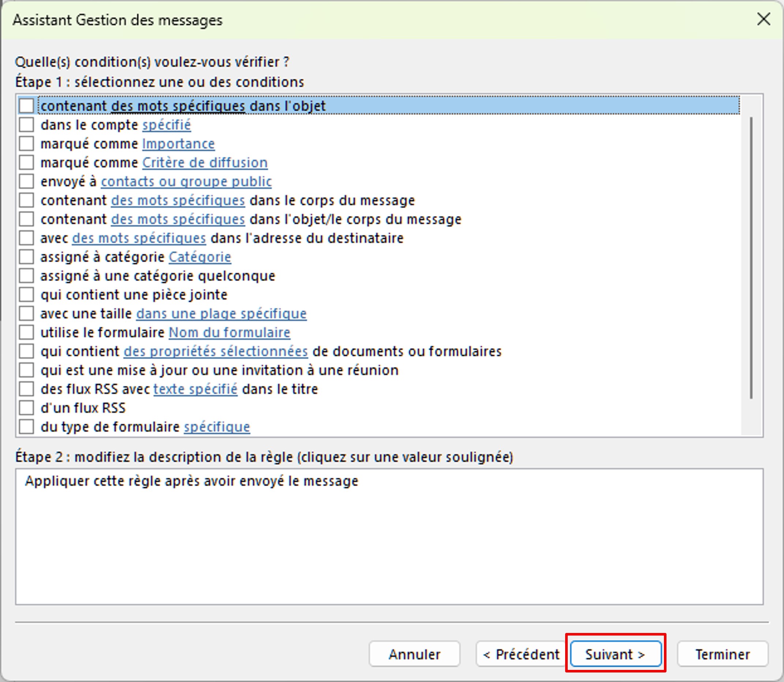Image resolution: width=784 pixels, height=682 pixels.
Task: Open the 'texte spécifié' RSS link
Action: coord(195,389)
